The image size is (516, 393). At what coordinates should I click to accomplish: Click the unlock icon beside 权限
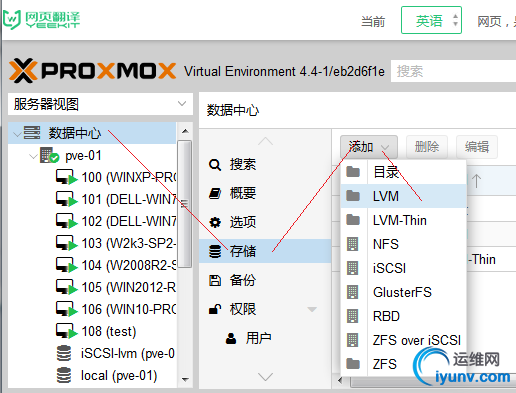pos(215,309)
